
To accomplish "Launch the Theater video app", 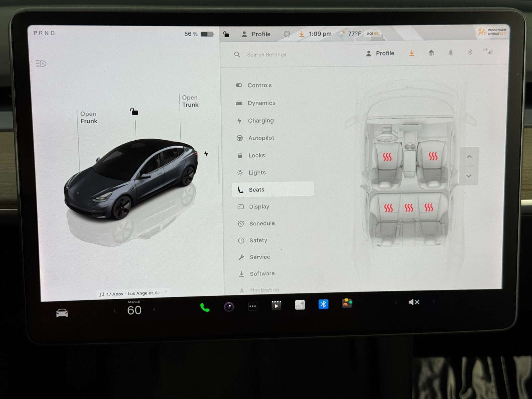I will click(276, 305).
